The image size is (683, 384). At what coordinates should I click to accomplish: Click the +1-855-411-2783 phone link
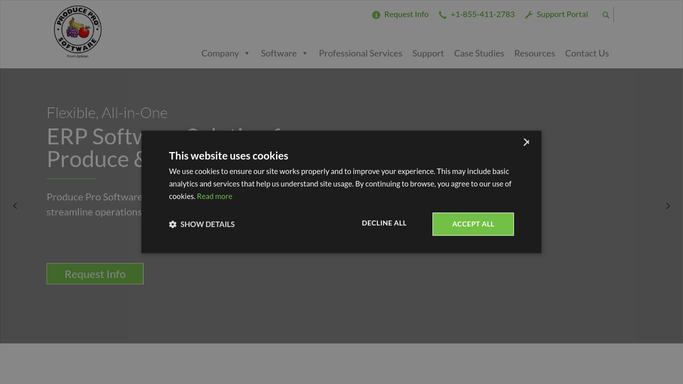(x=482, y=14)
